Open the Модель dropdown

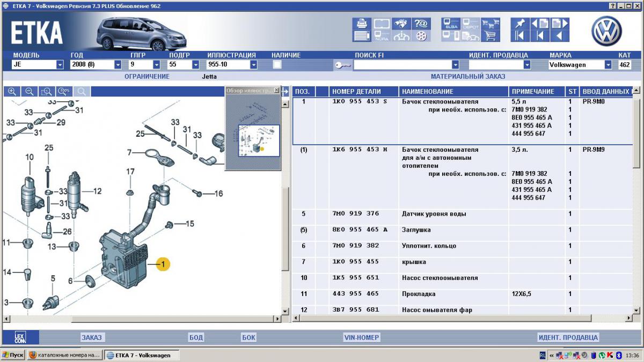(x=60, y=64)
